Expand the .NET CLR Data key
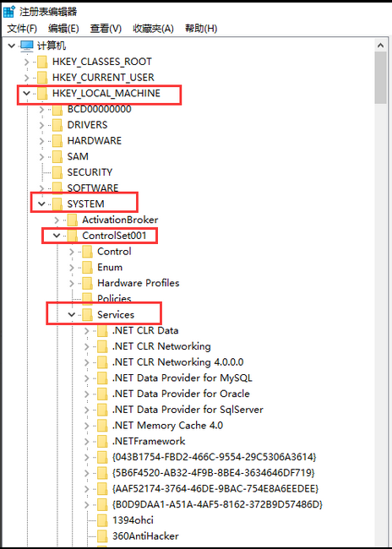Viewport: 392px width, 549px height. click(x=87, y=330)
